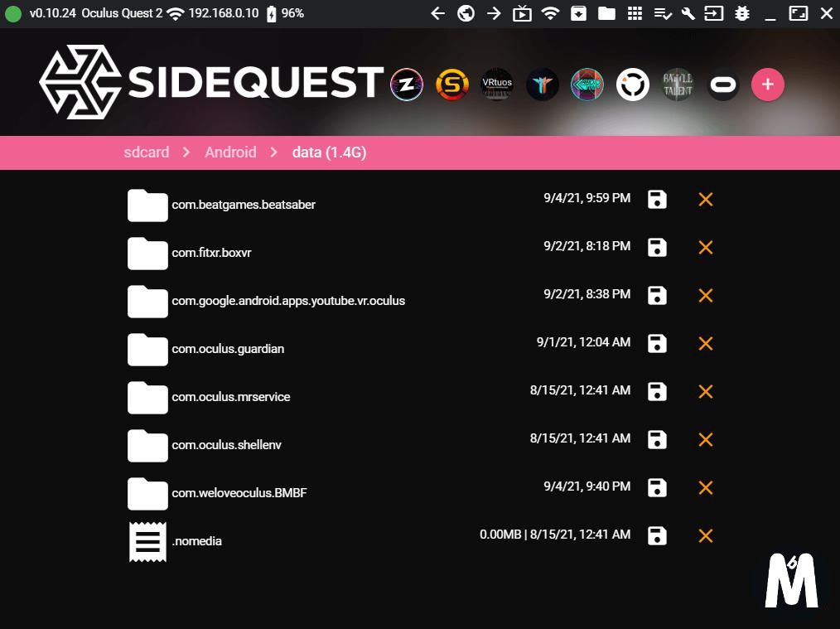Save com.oculus.mrservice folder to PC
Screen dimensions: 840x629
pyautogui.click(x=657, y=391)
